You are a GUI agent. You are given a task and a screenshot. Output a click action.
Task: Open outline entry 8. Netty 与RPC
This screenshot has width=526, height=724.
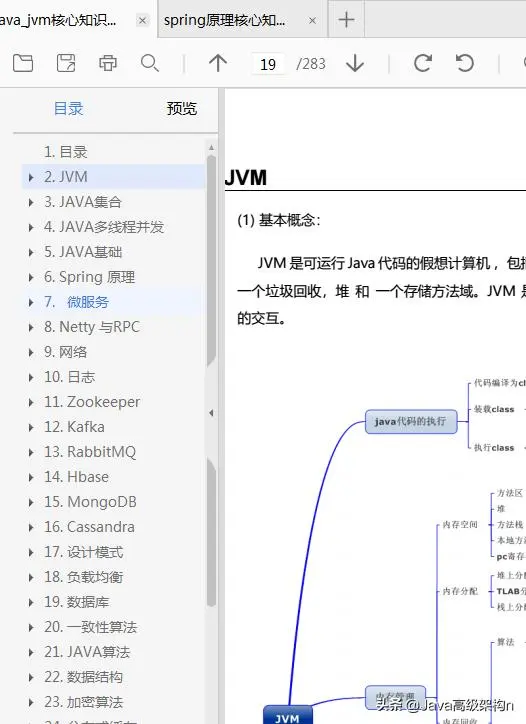[92, 327]
